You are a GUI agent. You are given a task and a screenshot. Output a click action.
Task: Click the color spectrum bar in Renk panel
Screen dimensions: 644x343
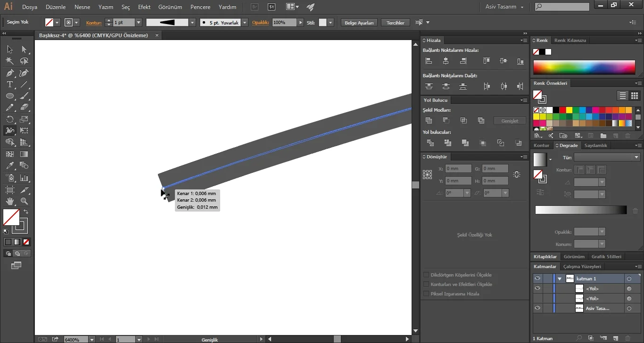click(x=584, y=67)
